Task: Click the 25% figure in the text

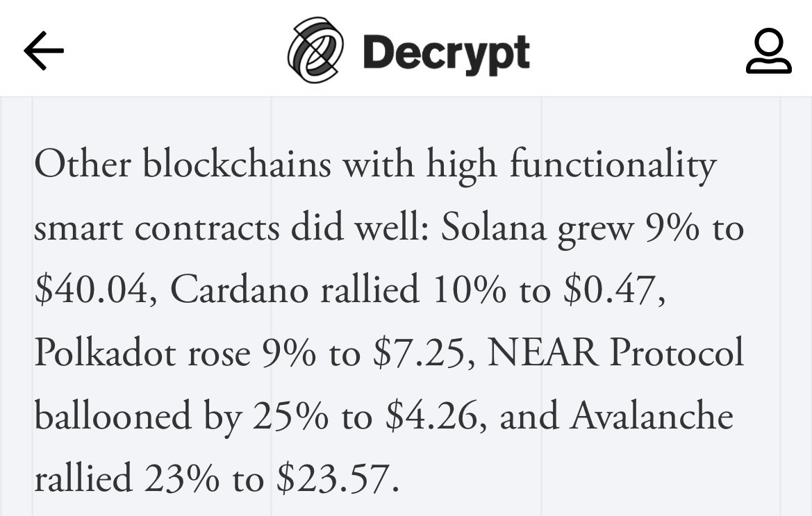Action: [290, 417]
